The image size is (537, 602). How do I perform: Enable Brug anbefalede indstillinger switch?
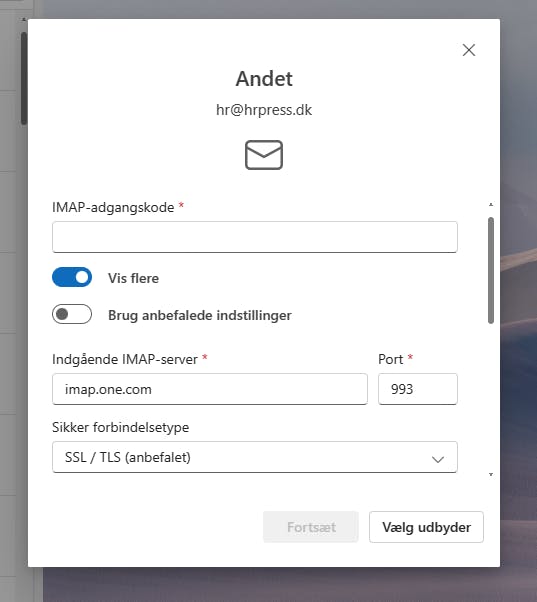72,314
